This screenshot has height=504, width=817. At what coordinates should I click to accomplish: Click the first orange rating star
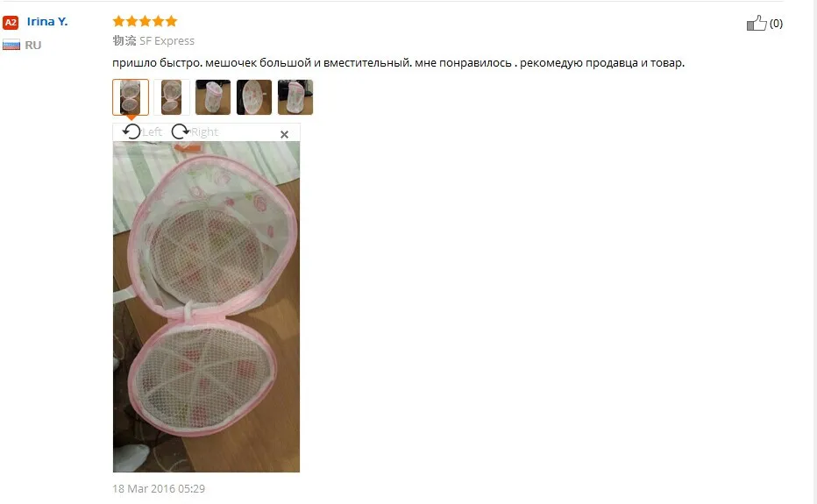119,21
